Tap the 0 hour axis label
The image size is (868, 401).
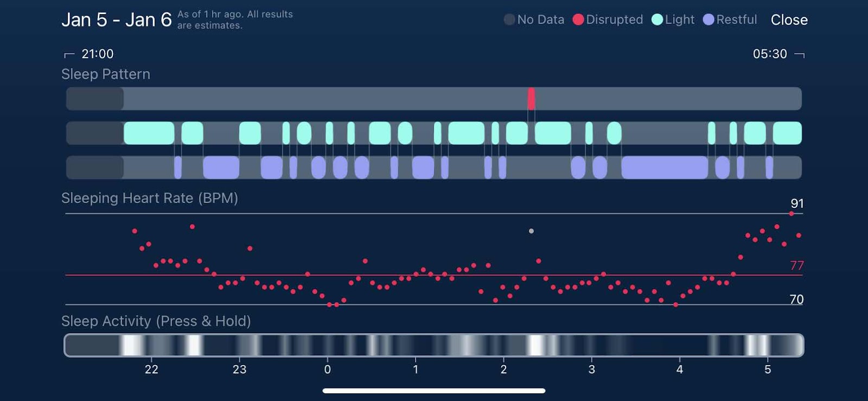[x=328, y=370]
